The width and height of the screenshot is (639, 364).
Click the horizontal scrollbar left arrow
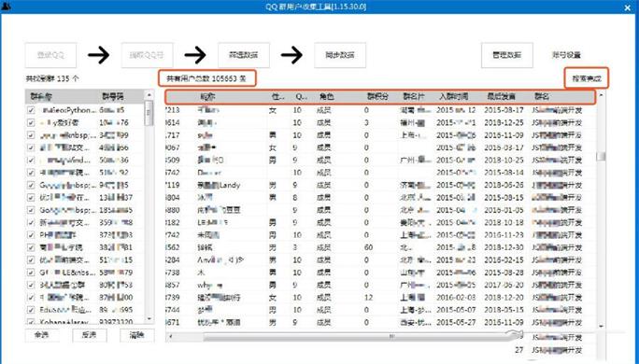pyautogui.click(x=171, y=337)
